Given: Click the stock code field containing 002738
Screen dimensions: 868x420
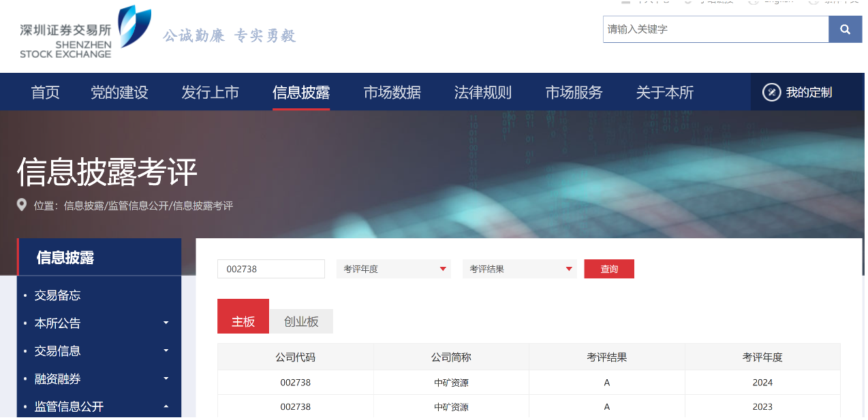Looking at the screenshot, I should [x=270, y=268].
